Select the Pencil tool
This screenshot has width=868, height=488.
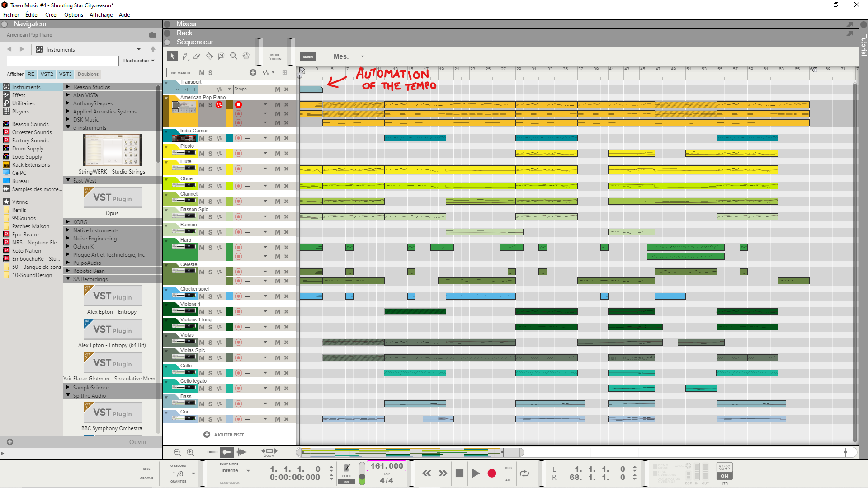pos(185,56)
